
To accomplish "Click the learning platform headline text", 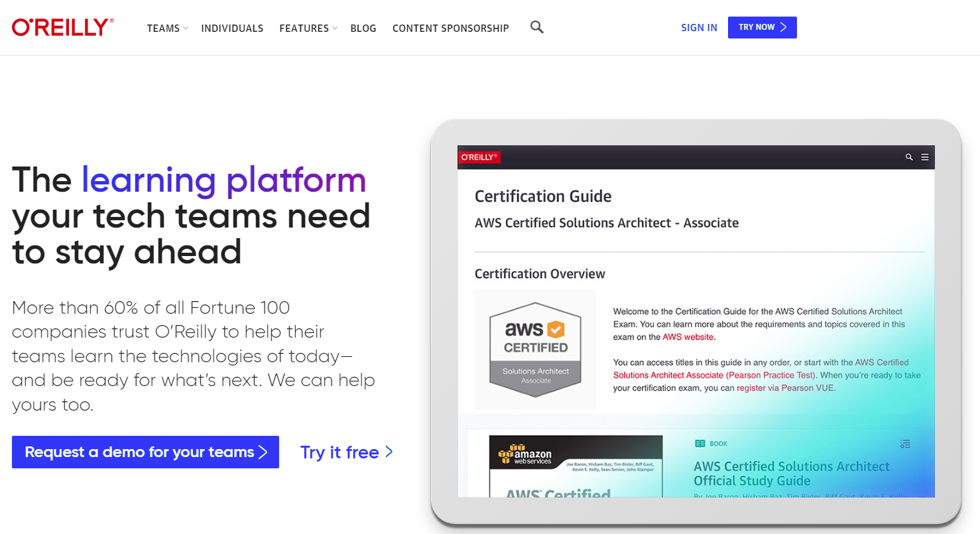I will (224, 180).
